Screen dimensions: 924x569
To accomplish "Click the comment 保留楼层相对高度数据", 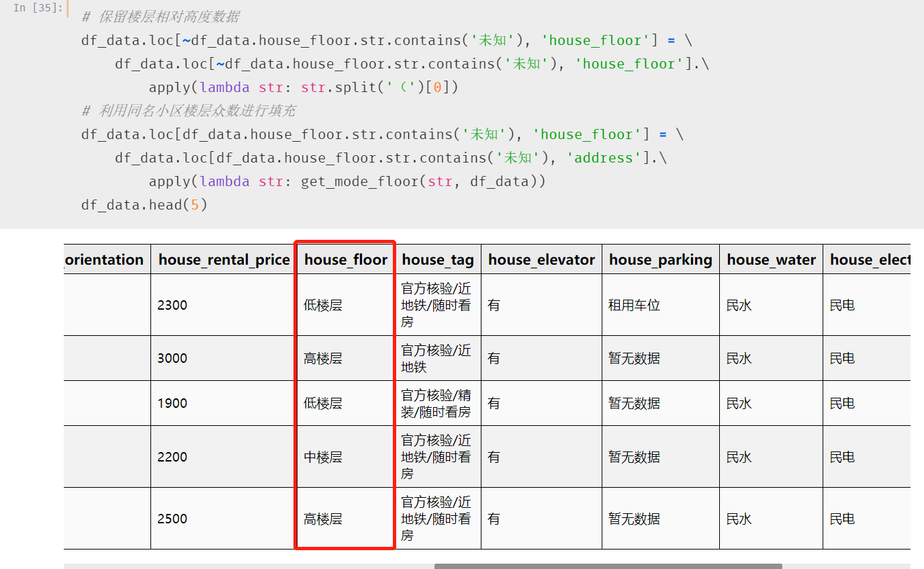I will click(x=160, y=17).
